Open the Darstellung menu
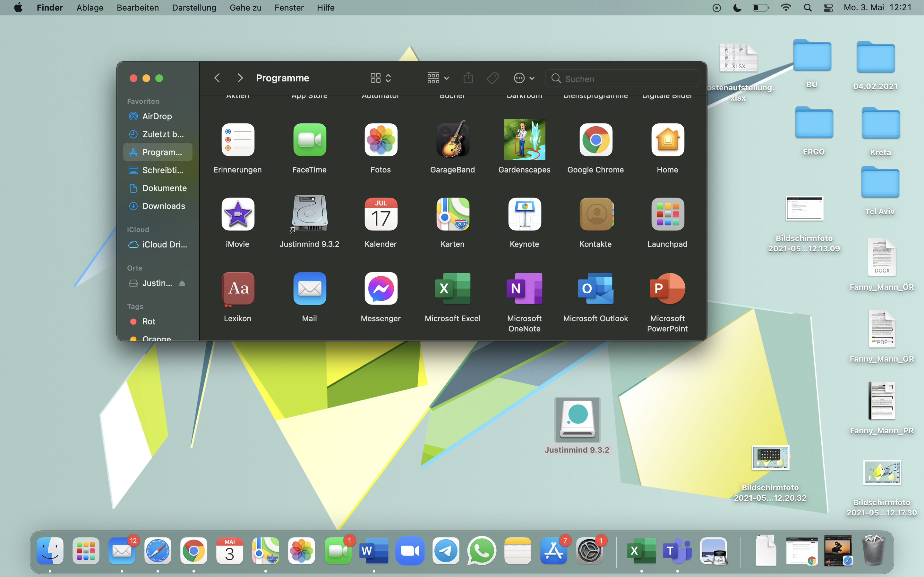 point(194,8)
